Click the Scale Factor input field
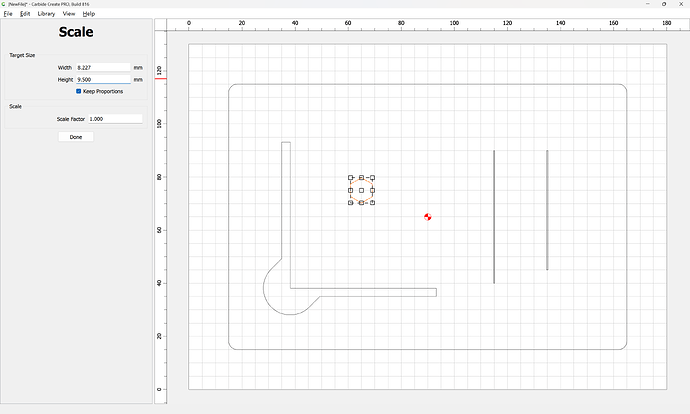The width and height of the screenshot is (690, 414). pyautogui.click(x=115, y=119)
